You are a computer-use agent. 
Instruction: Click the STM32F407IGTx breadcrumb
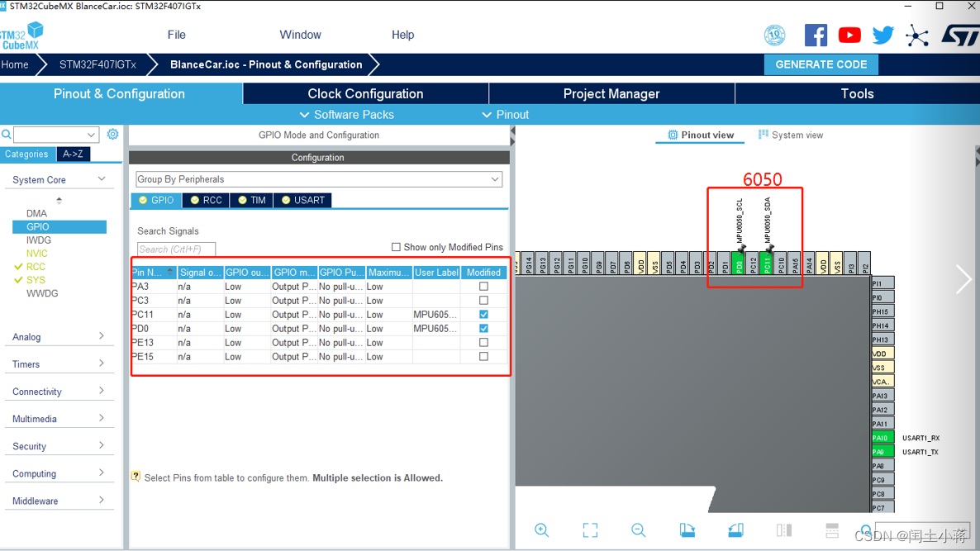(98, 64)
